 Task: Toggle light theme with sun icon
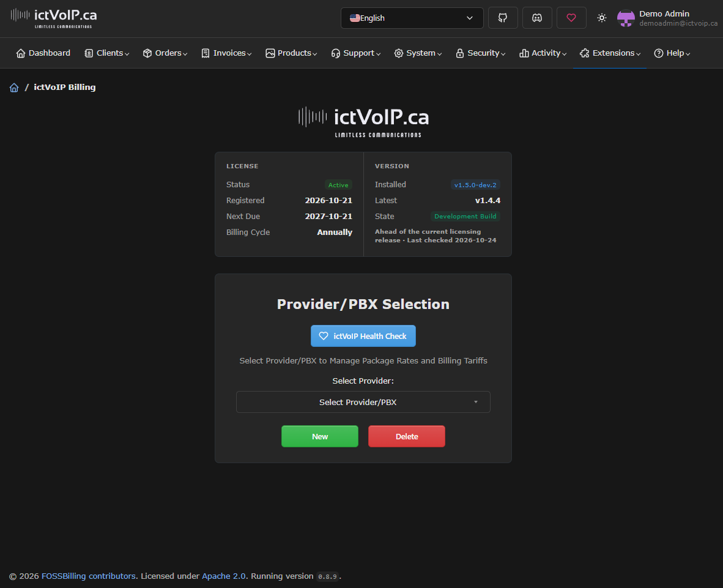click(x=601, y=18)
